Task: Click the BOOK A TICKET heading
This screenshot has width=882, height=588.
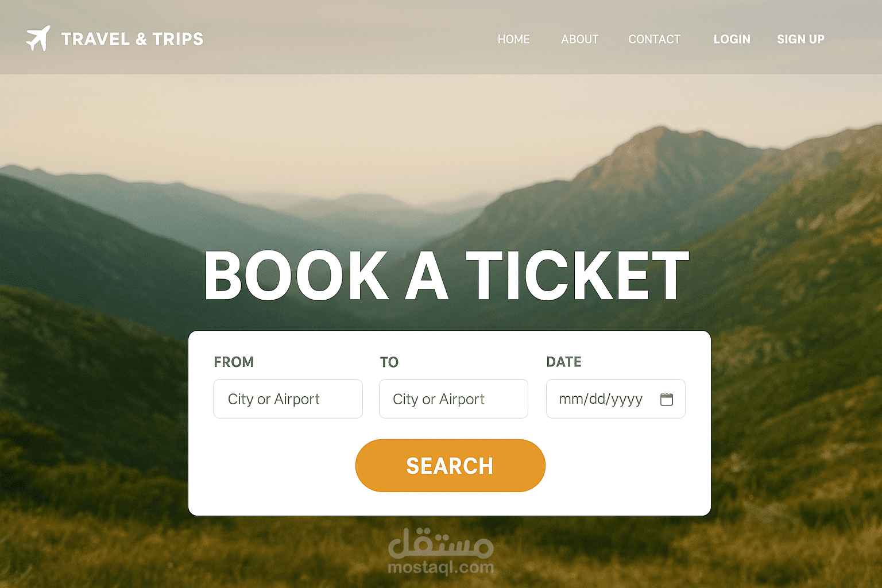Action: pos(447,276)
